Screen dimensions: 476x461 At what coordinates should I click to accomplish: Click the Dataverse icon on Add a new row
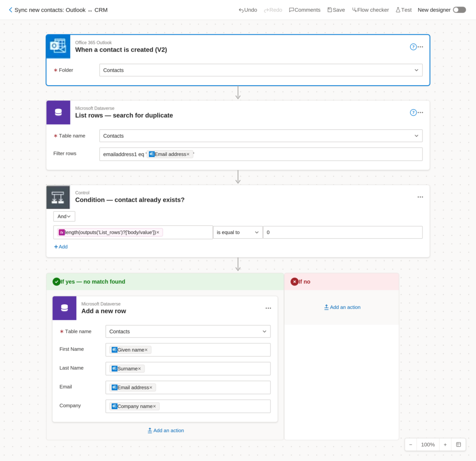64,308
